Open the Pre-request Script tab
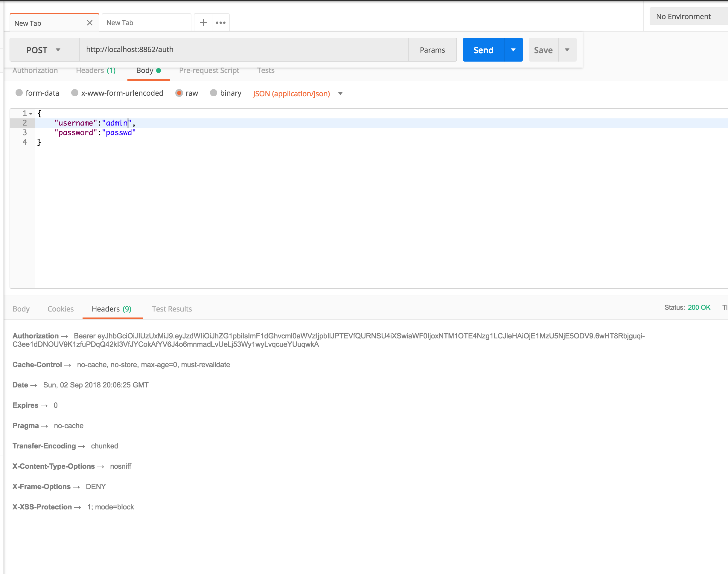This screenshot has width=728, height=574. pyautogui.click(x=209, y=71)
